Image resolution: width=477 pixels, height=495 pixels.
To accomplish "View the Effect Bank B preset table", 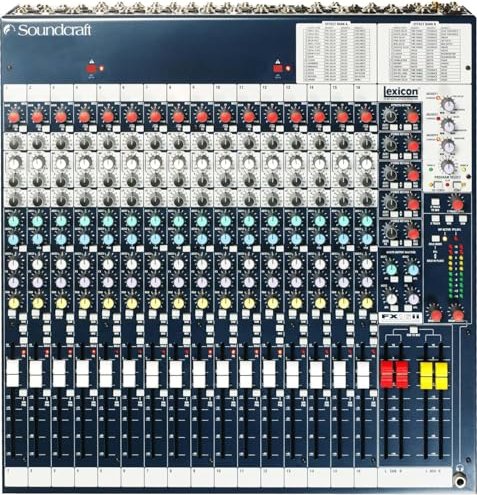I will pyautogui.click(x=425, y=52).
